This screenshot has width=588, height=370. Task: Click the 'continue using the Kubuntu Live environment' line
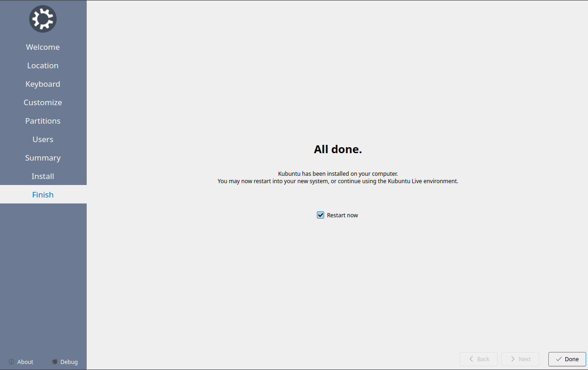point(338,181)
